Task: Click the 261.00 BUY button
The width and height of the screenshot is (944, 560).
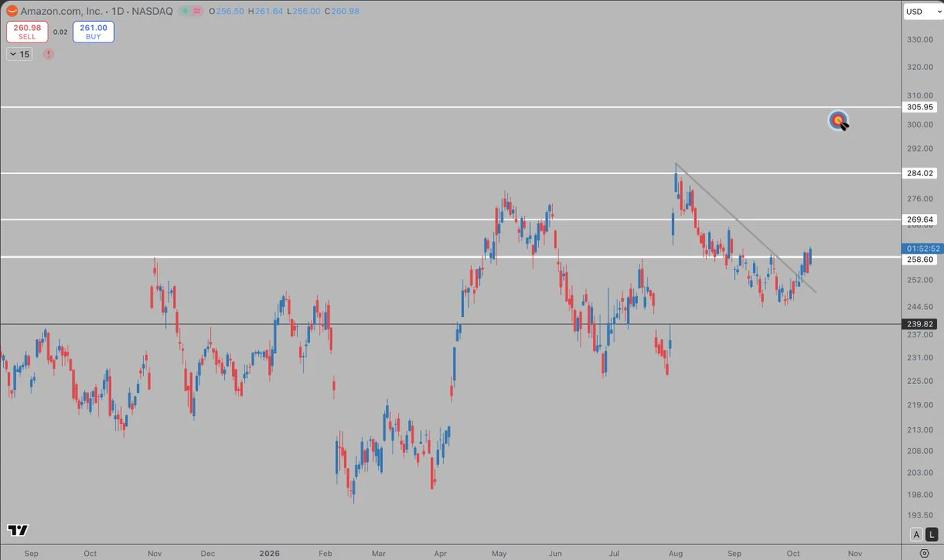Action: click(94, 32)
